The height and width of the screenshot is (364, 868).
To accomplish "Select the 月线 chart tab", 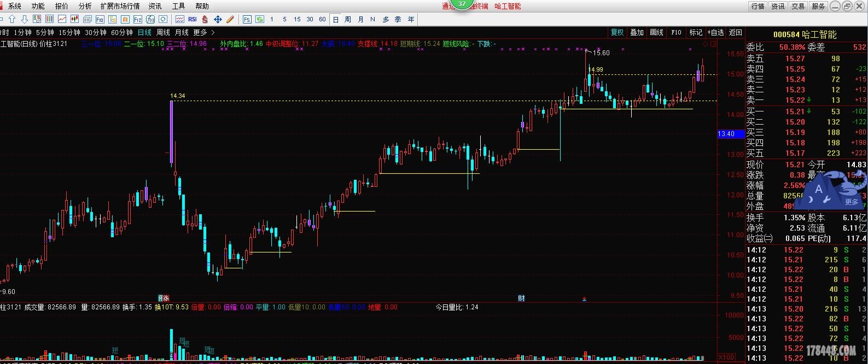I will 182,32.
